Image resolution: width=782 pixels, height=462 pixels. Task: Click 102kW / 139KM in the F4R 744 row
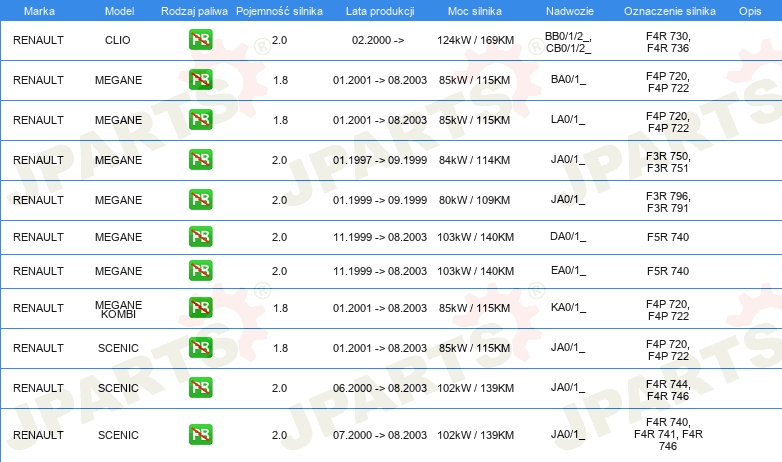point(475,388)
